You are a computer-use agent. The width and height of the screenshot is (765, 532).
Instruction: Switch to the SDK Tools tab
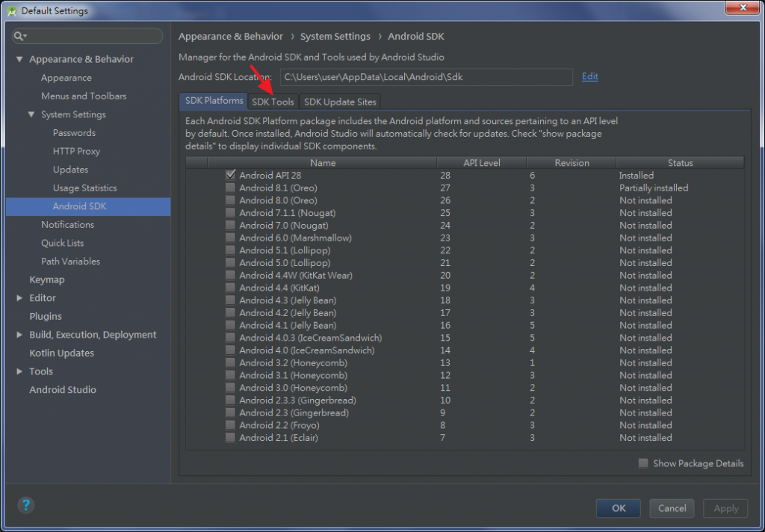(273, 102)
